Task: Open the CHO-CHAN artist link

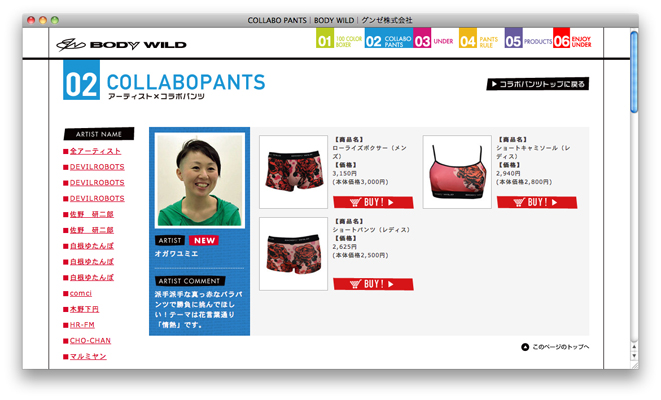Action: [x=90, y=341]
